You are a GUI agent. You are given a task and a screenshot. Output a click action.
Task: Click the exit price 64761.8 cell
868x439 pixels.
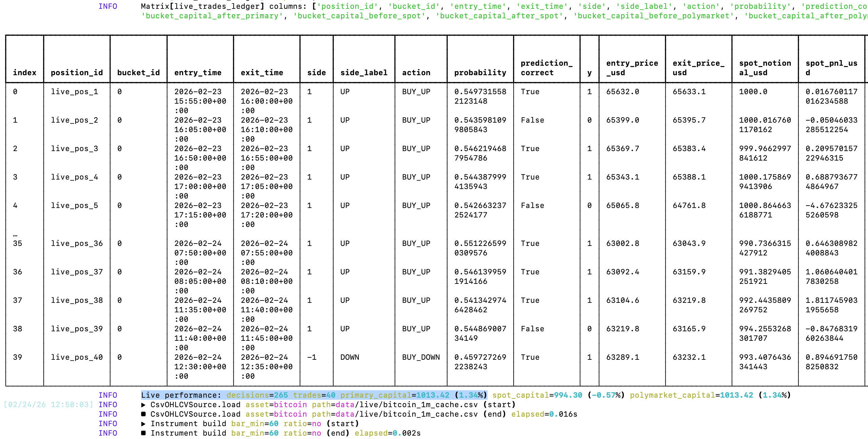click(x=689, y=206)
